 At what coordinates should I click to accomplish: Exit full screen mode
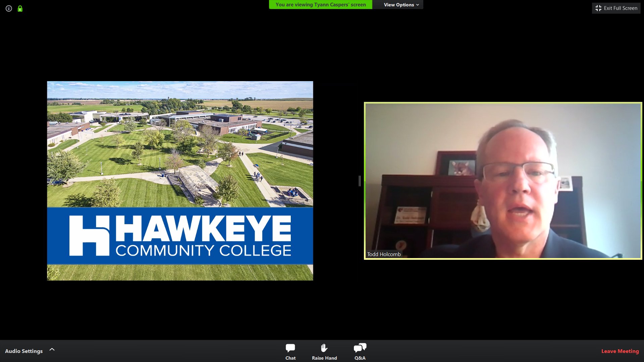(x=616, y=8)
